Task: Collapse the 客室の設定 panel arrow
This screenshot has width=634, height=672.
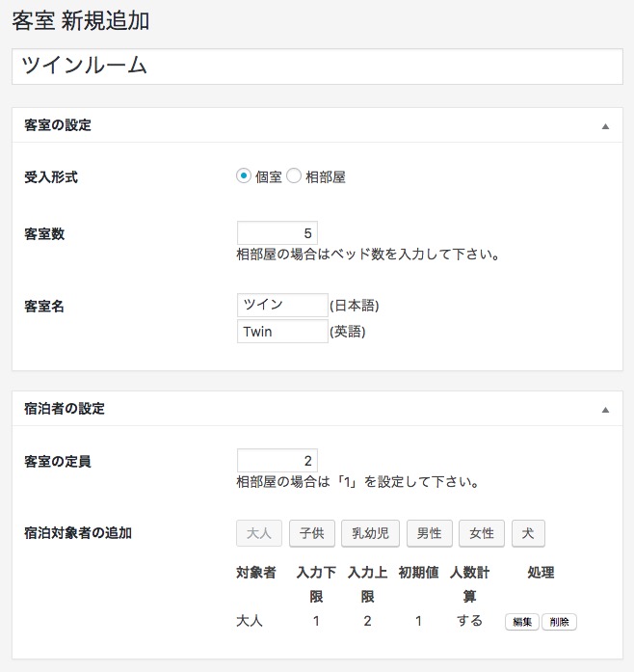Action: point(605,126)
